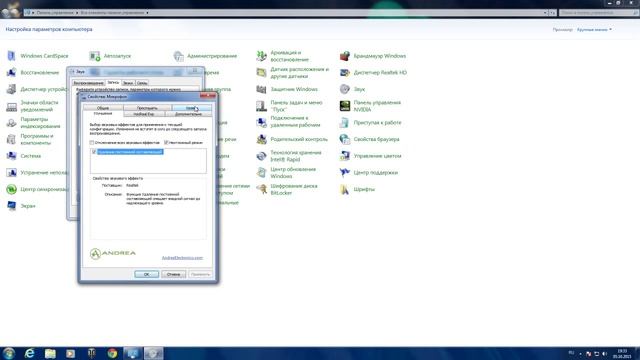640x360 pixels.
Task: Switch to Уровни tab
Action: tap(191, 108)
